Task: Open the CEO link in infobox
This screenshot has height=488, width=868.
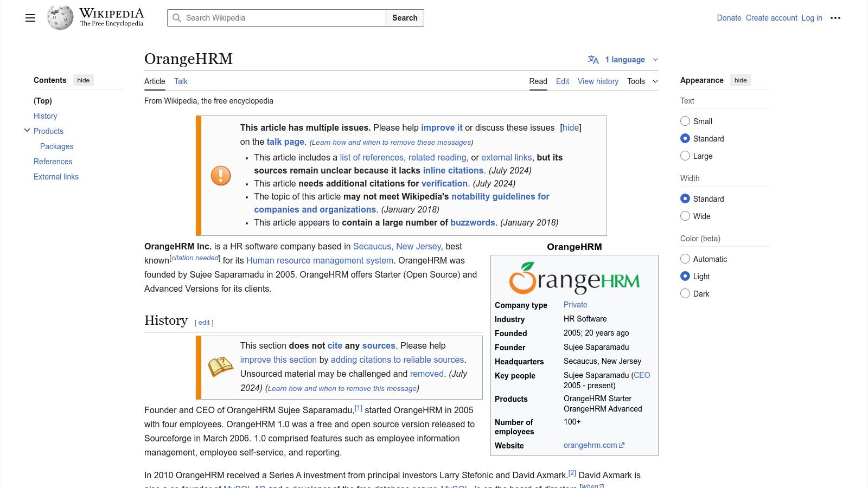Action: click(x=642, y=375)
